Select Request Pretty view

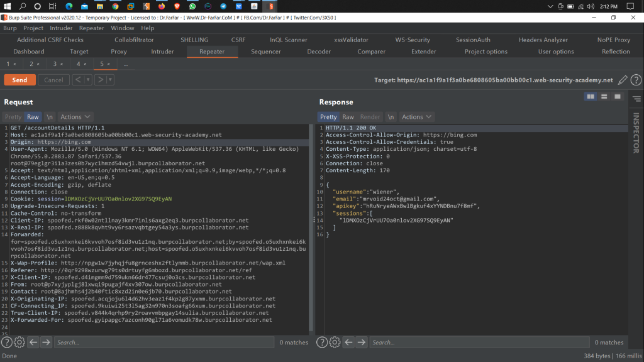(13, 117)
